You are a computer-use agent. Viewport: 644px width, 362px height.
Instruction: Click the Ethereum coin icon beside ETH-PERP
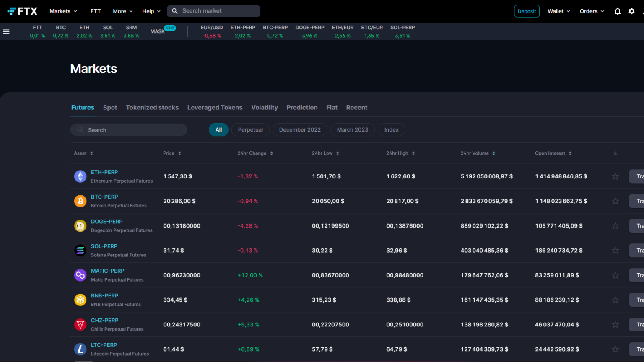tap(80, 176)
